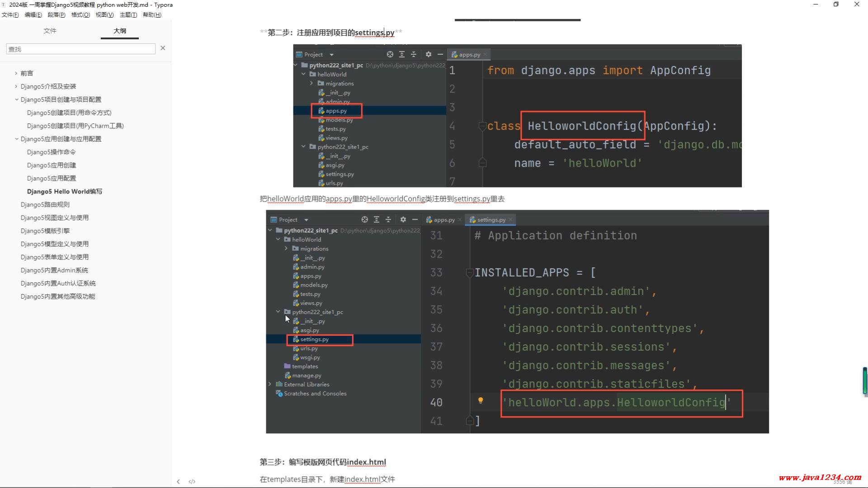868x488 pixels.
Task: Hide the sidebar with the back arrow
Action: (x=178, y=482)
